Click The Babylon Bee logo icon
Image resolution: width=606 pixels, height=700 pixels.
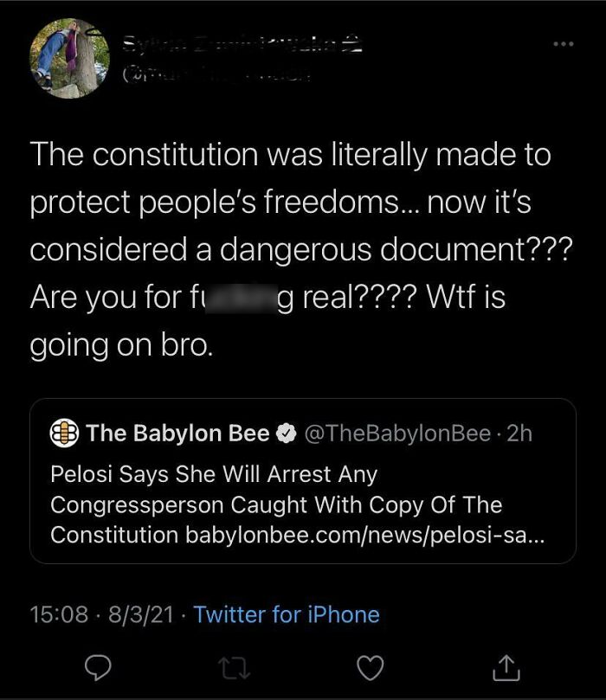click(x=66, y=433)
